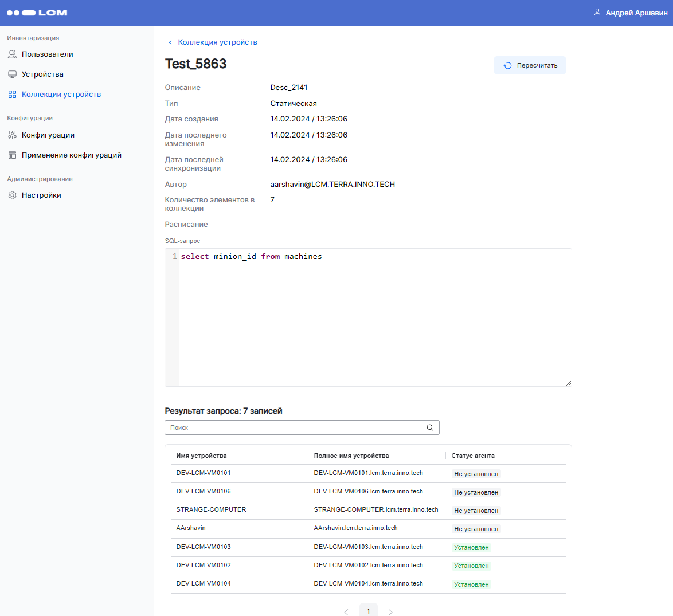Select page 1 in pagination
Screen dimensions: 673x616
pos(368,611)
